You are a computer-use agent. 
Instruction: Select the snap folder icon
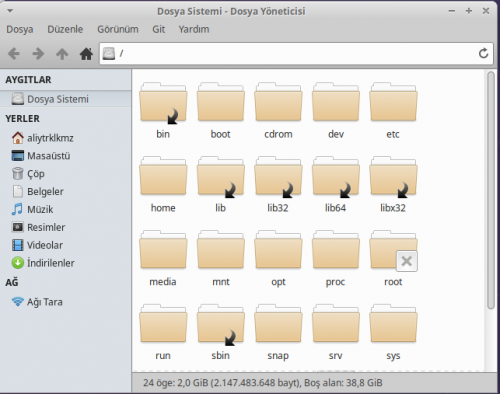tap(278, 323)
